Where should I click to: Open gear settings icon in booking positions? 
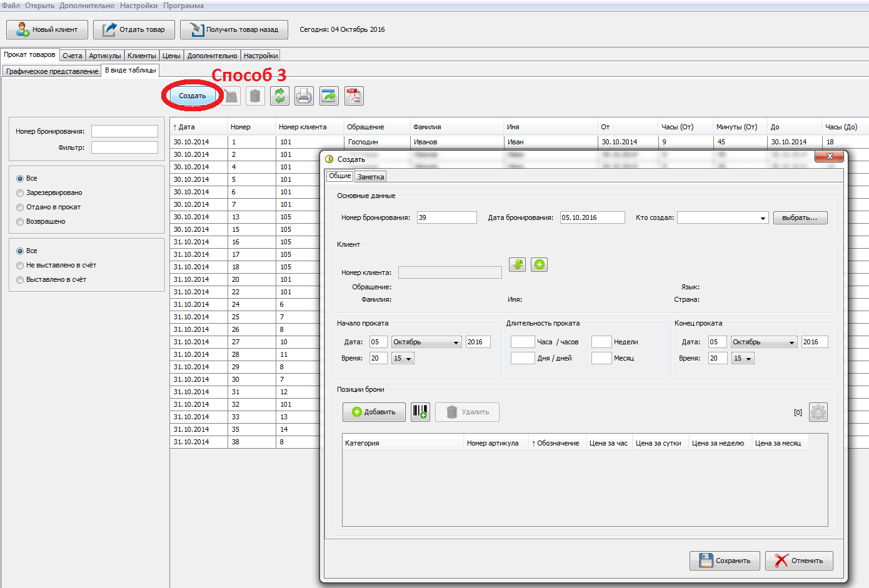pyautogui.click(x=818, y=412)
